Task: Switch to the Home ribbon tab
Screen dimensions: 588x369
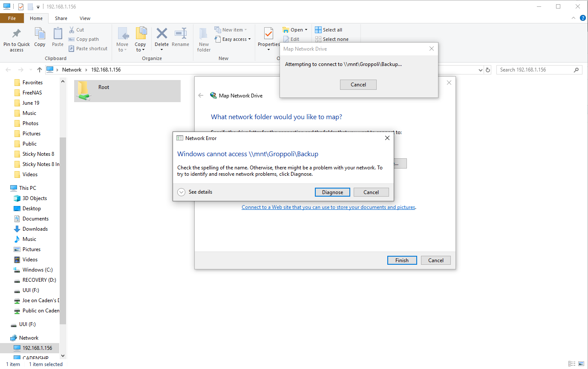Action: [36, 18]
